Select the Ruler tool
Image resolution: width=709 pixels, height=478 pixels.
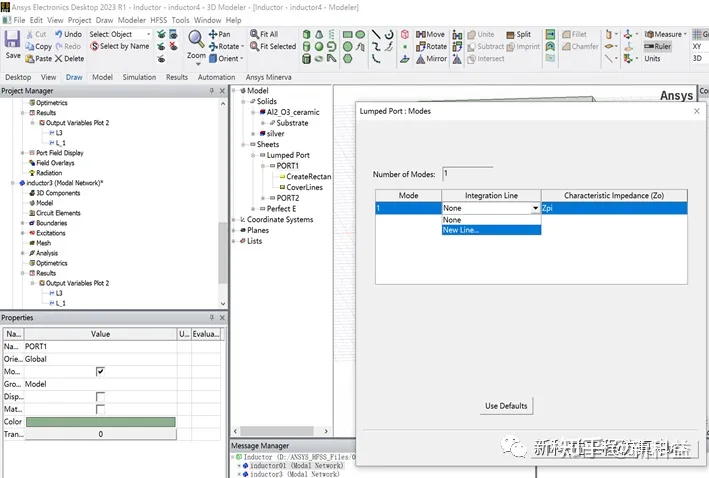coord(657,47)
